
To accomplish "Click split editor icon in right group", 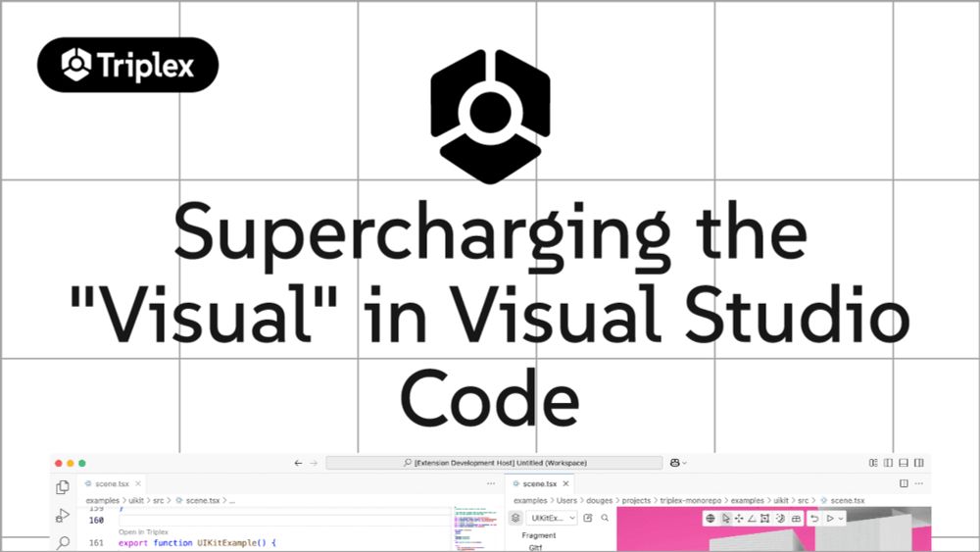I will [904, 484].
